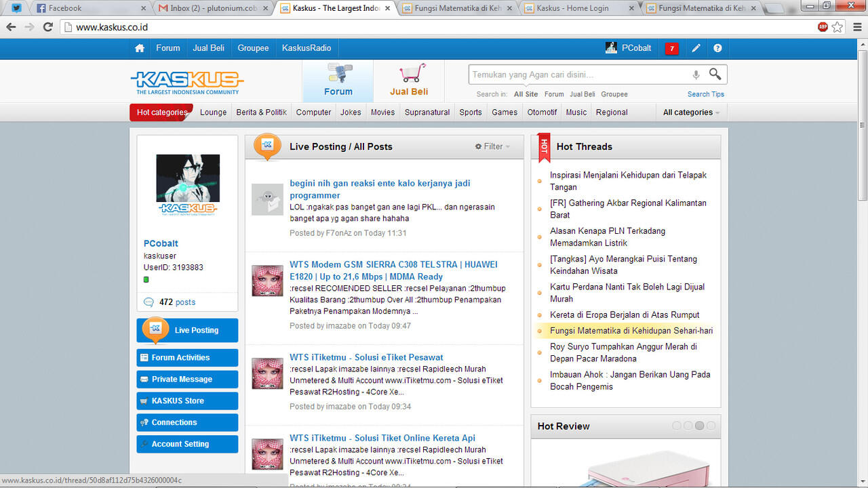Click the pencil create-post icon
The height and width of the screenshot is (488, 868).
696,48
